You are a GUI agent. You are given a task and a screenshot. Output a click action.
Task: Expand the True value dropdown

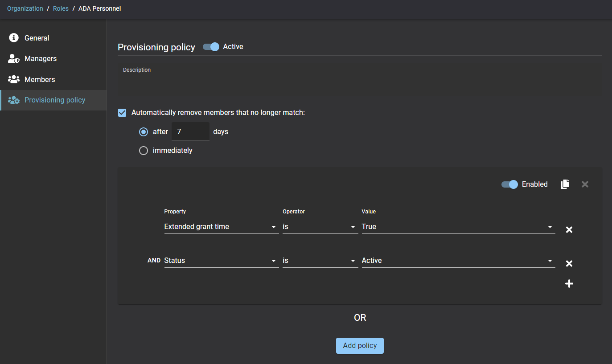tap(458, 227)
